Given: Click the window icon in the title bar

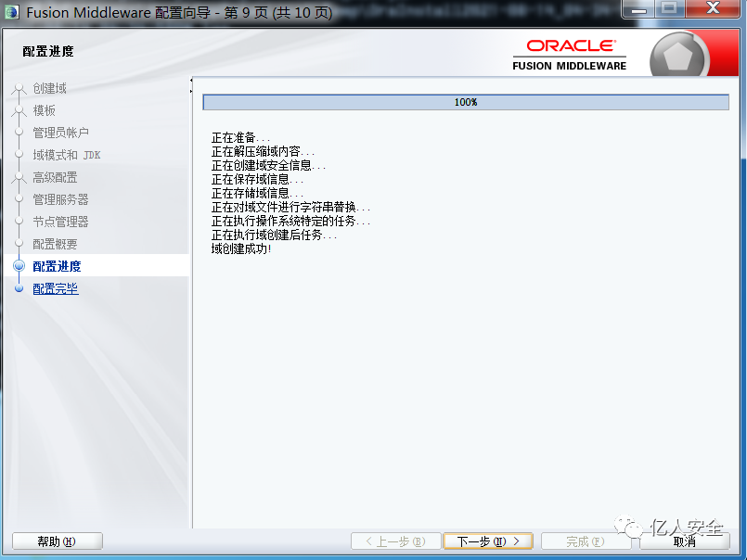Looking at the screenshot, I should coord(11,12).
